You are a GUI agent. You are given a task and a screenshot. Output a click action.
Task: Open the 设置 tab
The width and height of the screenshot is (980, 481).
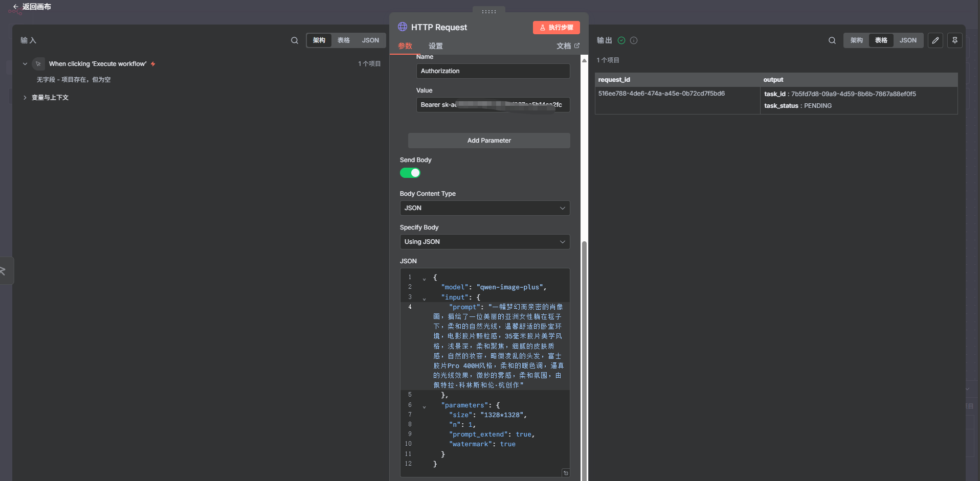click(436, 46)
